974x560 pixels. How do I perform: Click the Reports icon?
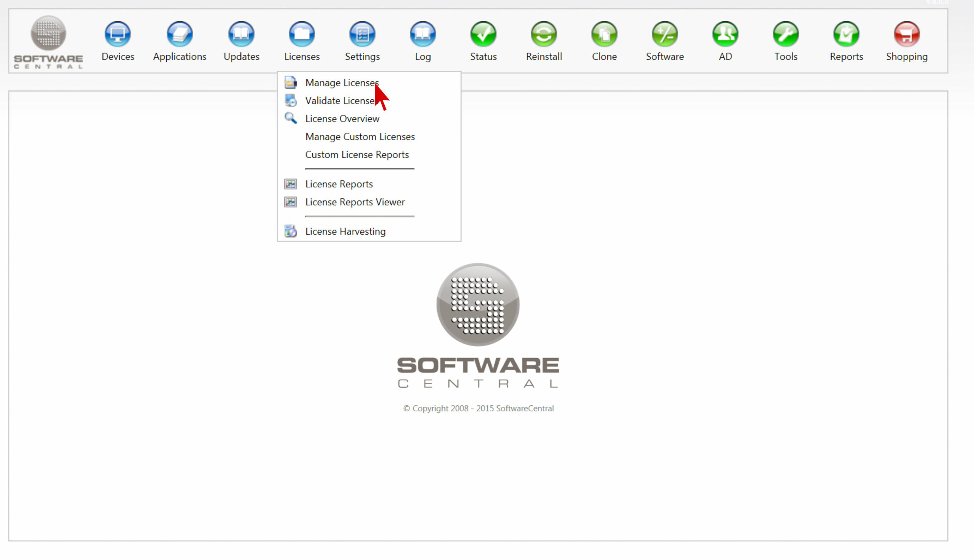pyautogui.click(x=846, y=34)
